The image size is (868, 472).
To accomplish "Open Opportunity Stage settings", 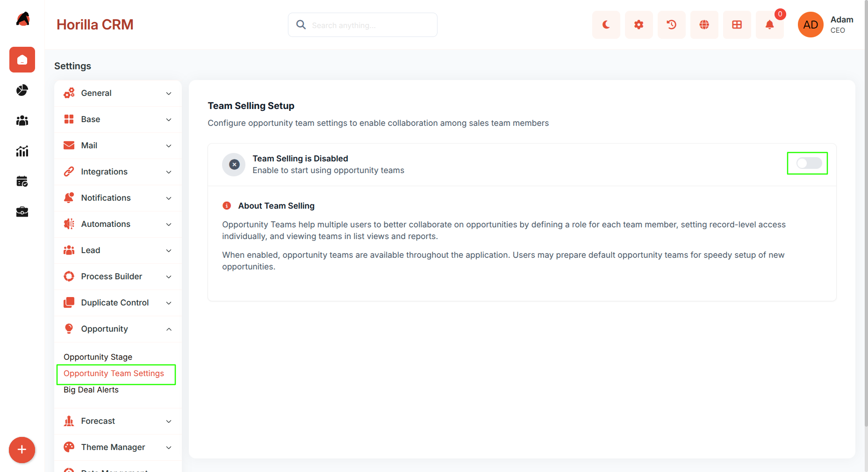I will tap(98, 357).
